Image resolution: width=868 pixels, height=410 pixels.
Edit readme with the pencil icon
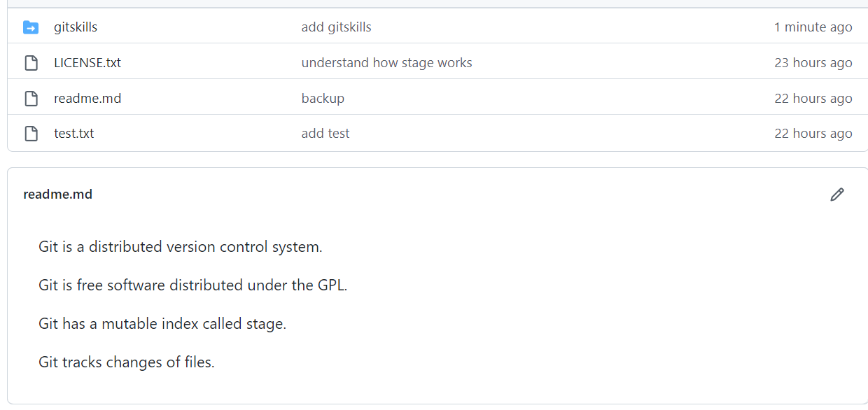[837, 195]
